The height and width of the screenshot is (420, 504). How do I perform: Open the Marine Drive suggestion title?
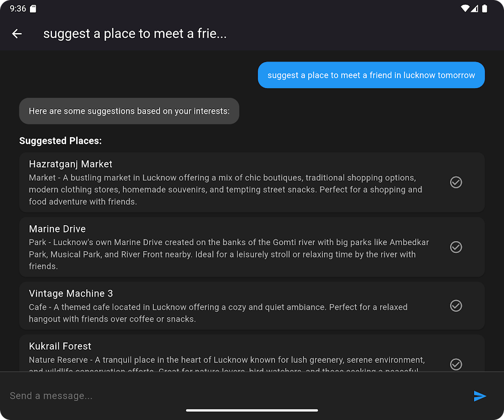point(57,229)
